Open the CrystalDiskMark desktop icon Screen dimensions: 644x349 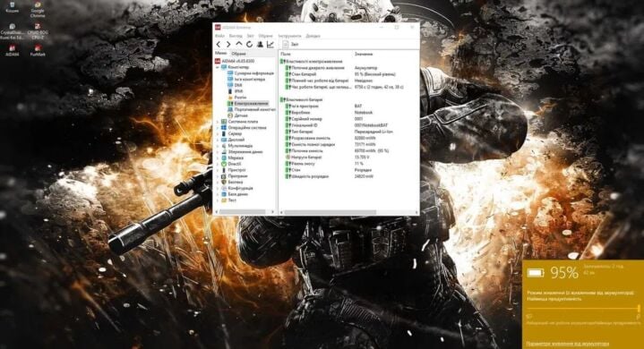[12, 31]
